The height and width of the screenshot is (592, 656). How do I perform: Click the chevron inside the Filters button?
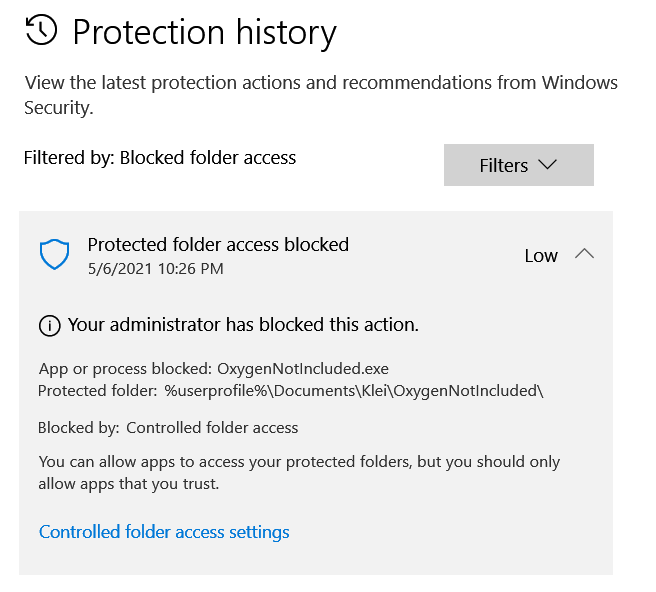tap(547, 165)
